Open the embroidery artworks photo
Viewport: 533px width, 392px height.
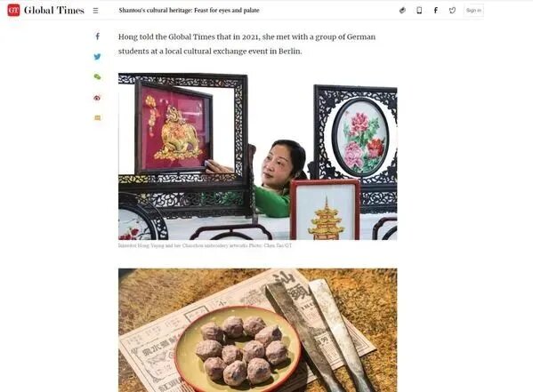click(x=258, y=156)
